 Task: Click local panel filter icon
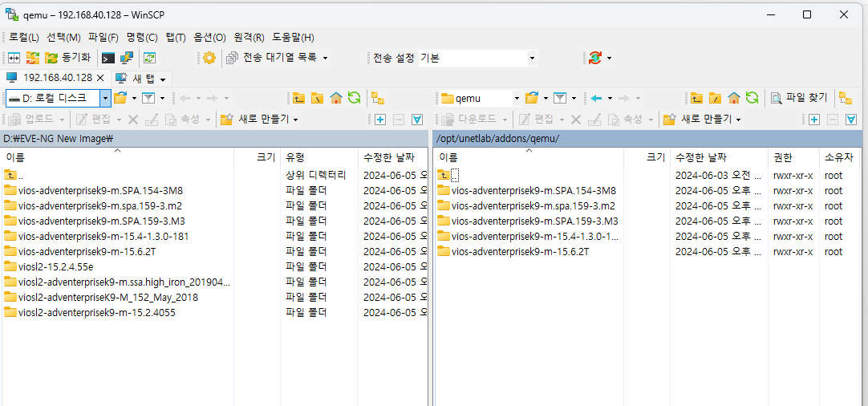click(x=148, y=98)
